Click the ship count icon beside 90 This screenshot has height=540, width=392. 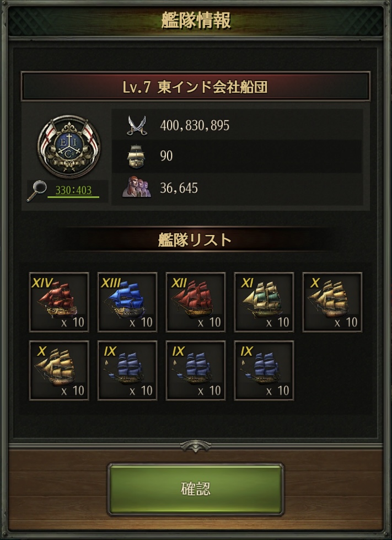(x=136, y=156)
